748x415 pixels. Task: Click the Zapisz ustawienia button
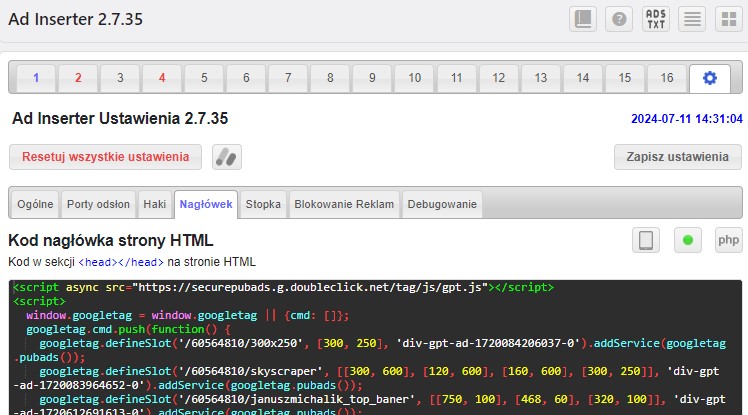(x=677, y=157)
